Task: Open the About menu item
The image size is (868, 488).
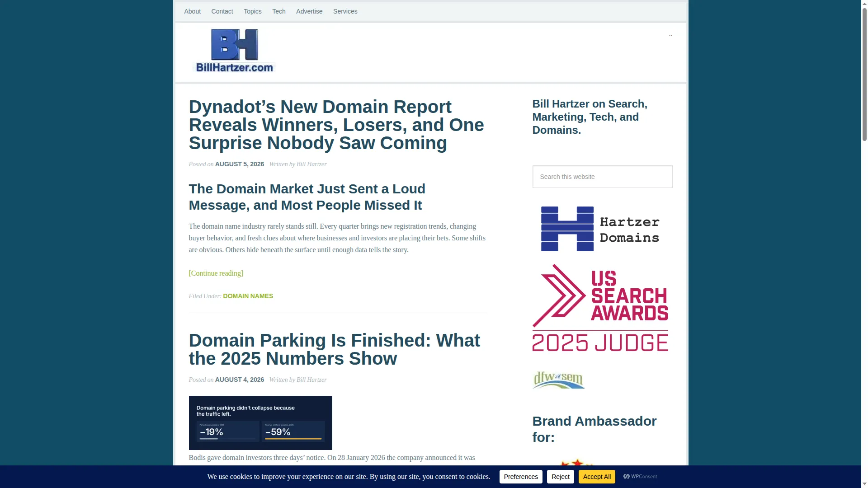Action: point(192,11)
